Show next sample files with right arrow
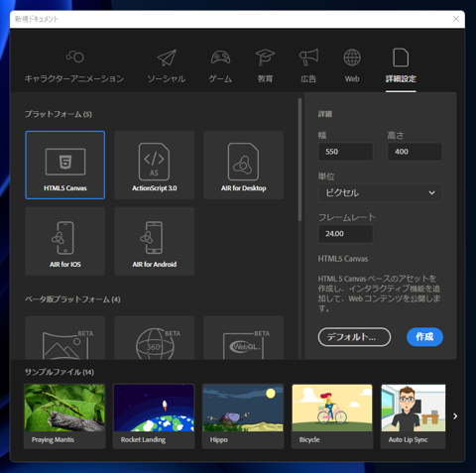The image size is (476, 473). (x=455, y=416)
